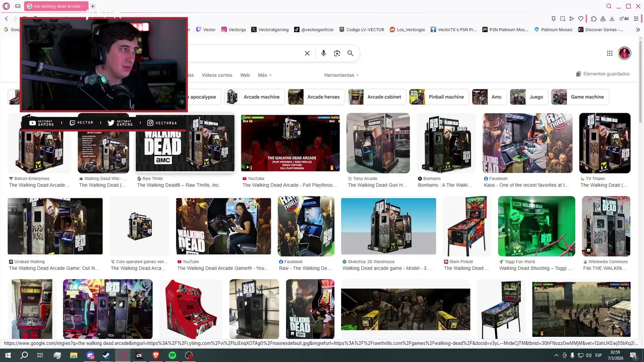Filter by Arcade cabinet chip
Viewport: 644px width, 362px height.
tap(377, 97)
